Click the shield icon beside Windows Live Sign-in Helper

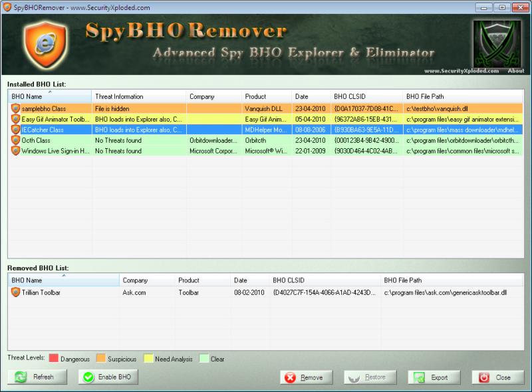click(x=15, y=151)
